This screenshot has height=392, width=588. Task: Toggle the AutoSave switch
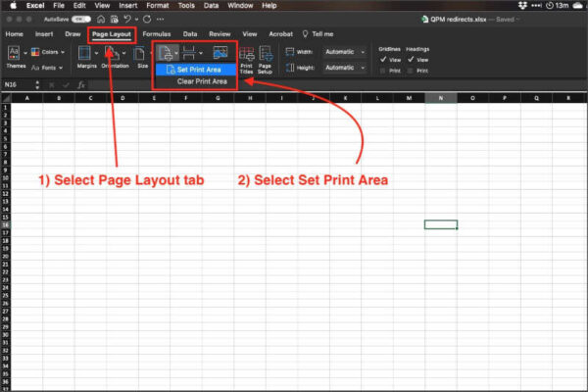point(81,20)
